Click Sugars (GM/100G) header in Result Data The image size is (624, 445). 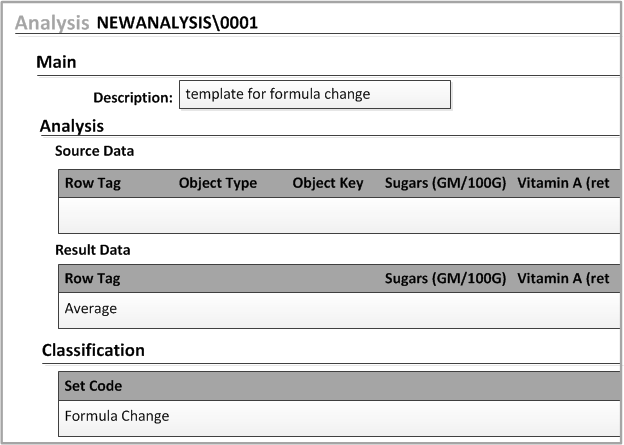pyautogui.click(x=445, y=279)
